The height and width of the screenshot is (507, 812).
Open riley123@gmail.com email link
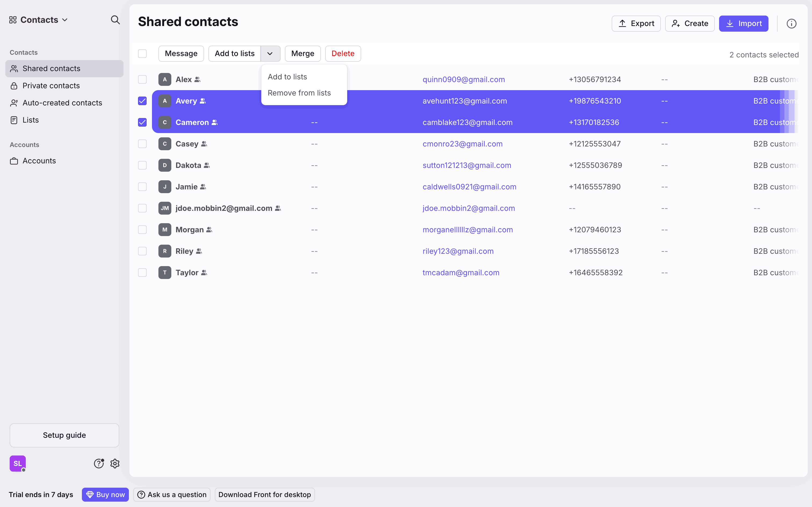point(458,251)
